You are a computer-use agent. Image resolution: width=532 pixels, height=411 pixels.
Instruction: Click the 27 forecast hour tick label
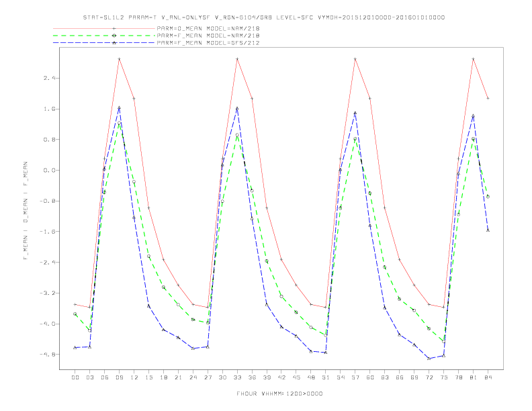pos(208,377)
